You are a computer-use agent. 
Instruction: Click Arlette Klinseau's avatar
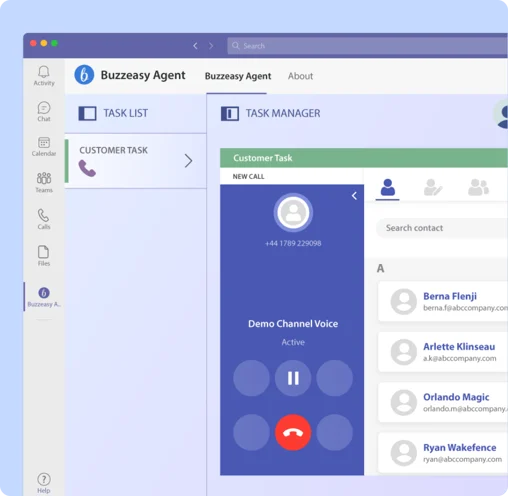click(404, 352)
